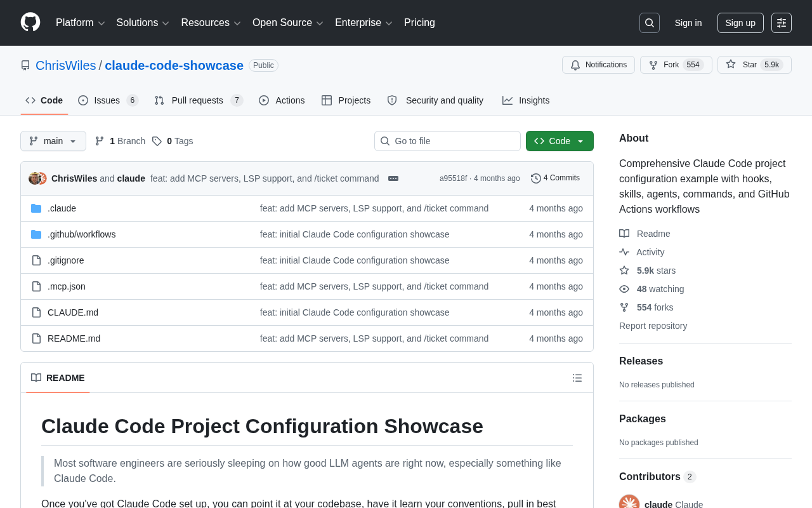Open the main branch selector dropdown

click(53, 141)
